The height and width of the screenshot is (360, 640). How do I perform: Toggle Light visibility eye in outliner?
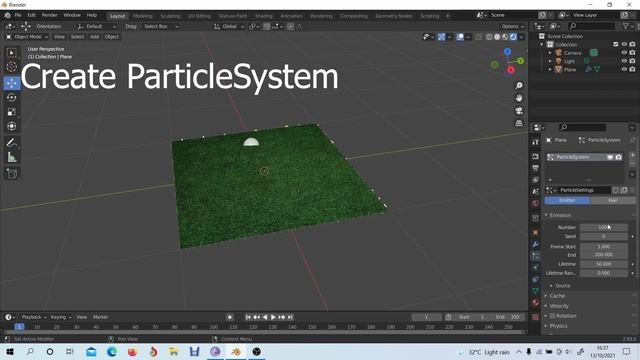click(x=624, y=61)
